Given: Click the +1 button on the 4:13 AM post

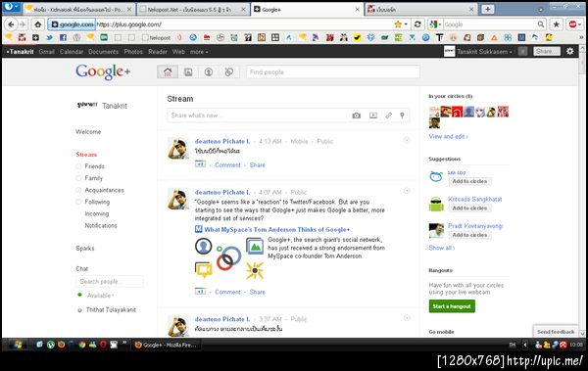Looking at the screenshot, I should click(x=200, y=164).
